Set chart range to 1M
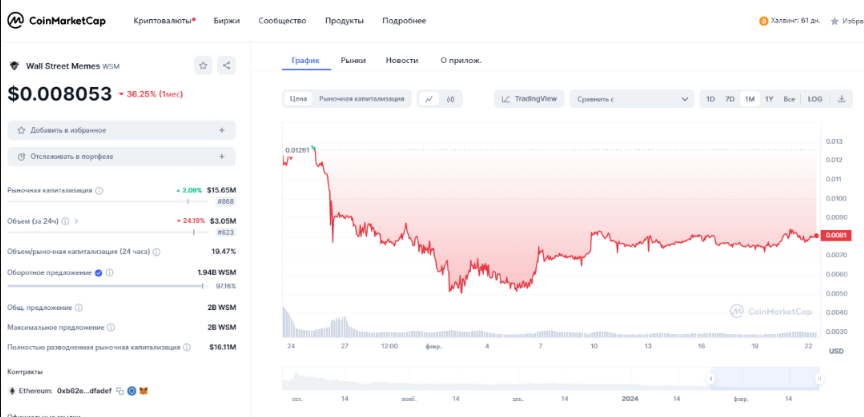Image resolution: width=864 pixels, height=417 pixels. click(x=749, y=99)
